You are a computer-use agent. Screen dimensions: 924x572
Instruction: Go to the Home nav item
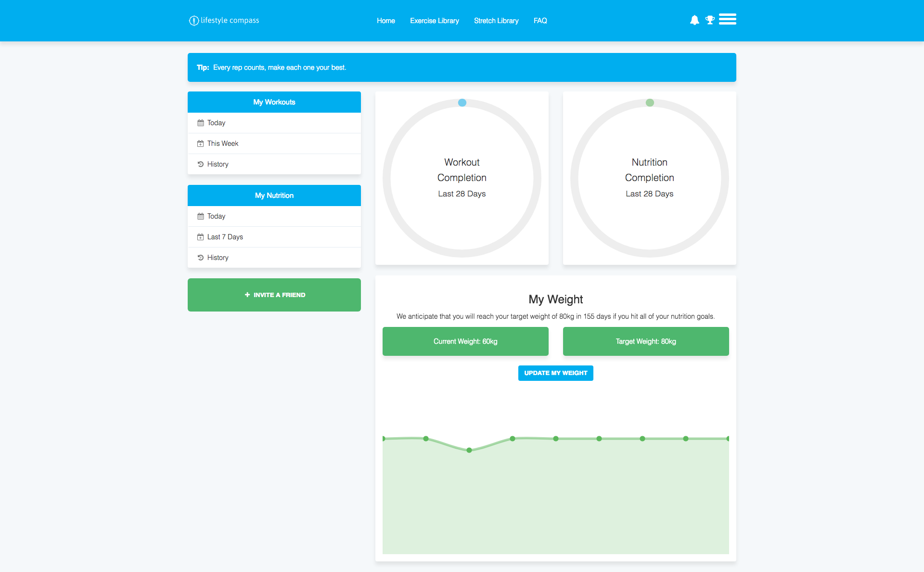point(385,21)
